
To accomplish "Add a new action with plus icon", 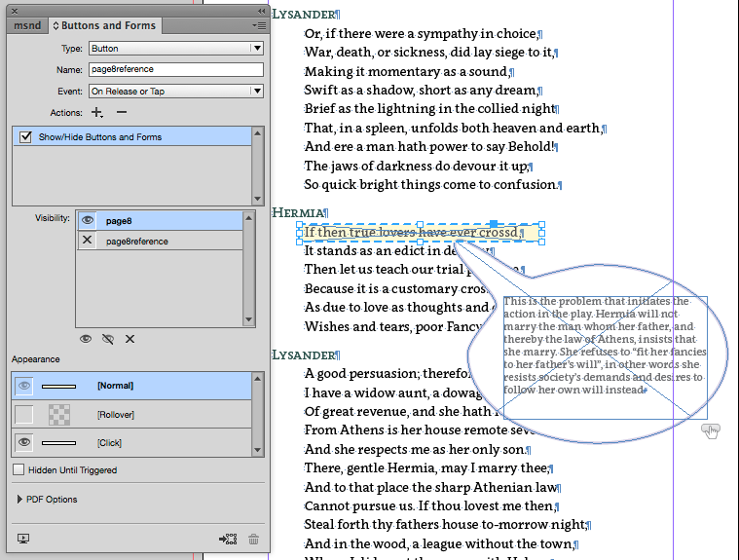I will click(97, 112).
